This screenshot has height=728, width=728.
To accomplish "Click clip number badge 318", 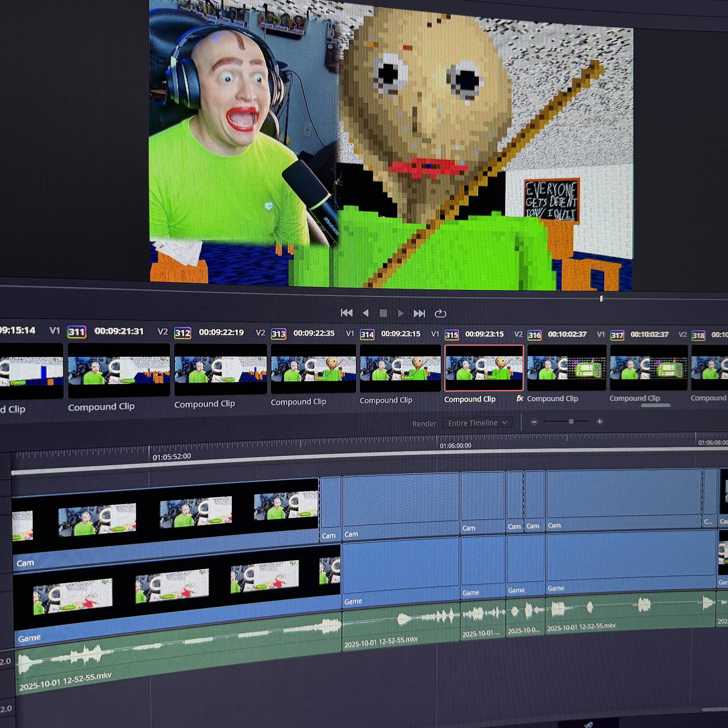I will 698,335.
